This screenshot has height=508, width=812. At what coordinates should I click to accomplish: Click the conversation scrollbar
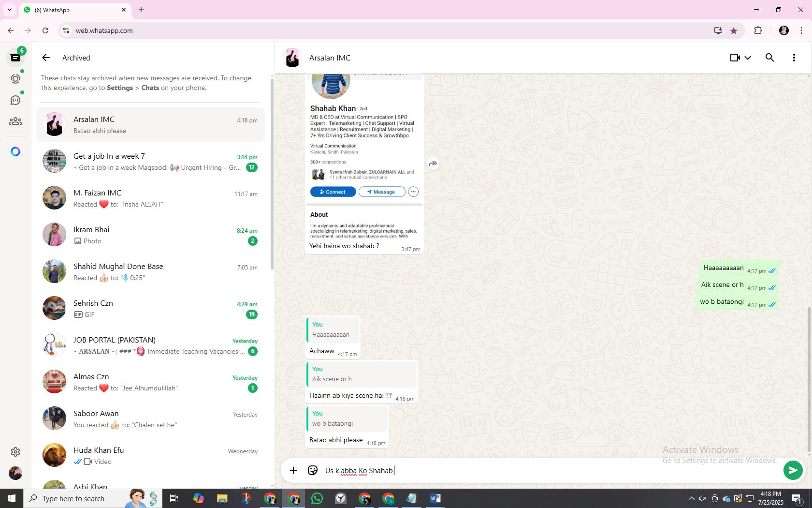tap(809, 380)
